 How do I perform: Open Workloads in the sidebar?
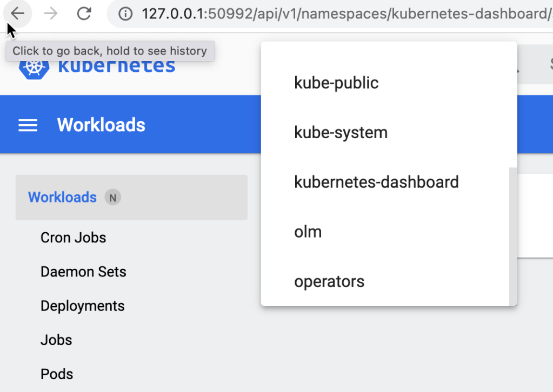[x=62, y=198]
